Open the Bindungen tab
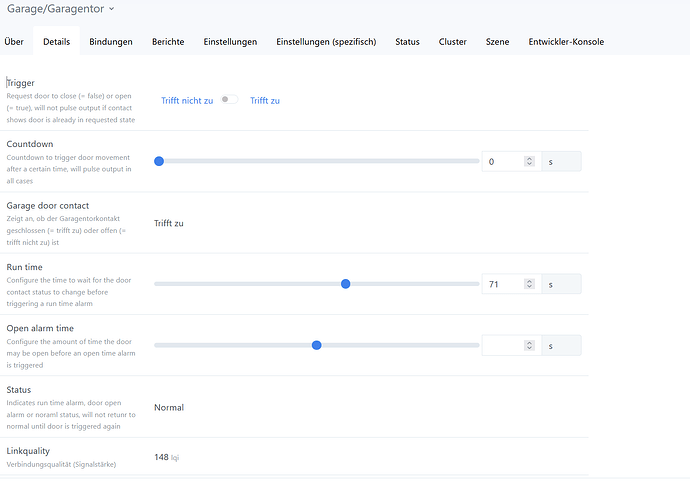Screen dimensions: 690x488 pos(111,42)
